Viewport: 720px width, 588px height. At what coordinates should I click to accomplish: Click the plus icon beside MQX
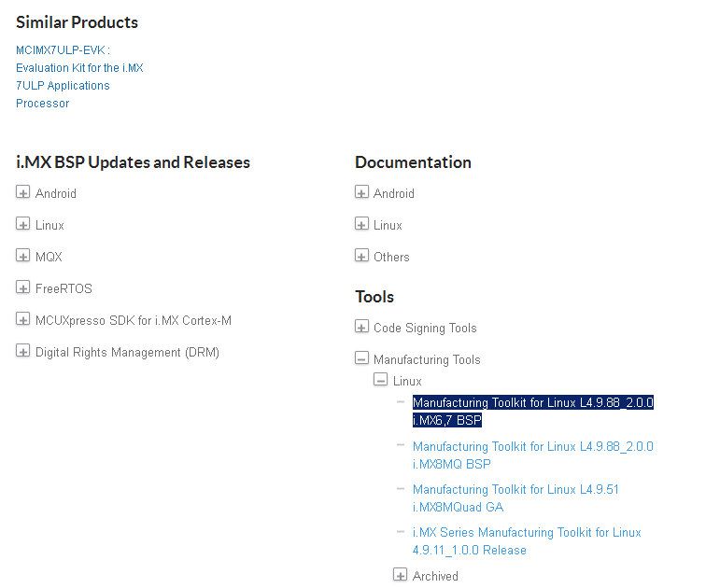(23, 257)
